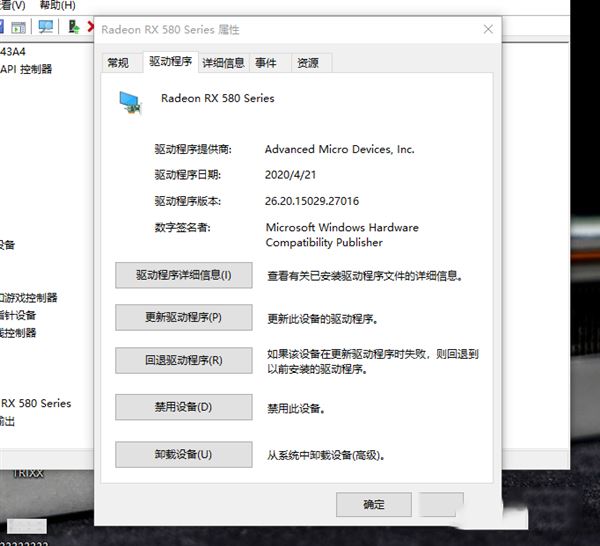The height and width of the screenshot is (546, 600).
Task: Click the scan for hardware changes monitor icon
Action: [46, 27]
